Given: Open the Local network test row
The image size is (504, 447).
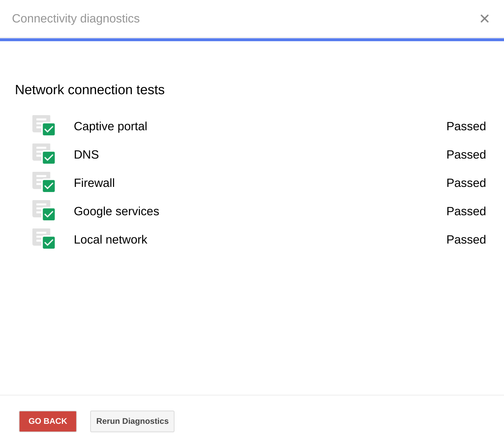Looking at the screenshot, I should [110, 240].
